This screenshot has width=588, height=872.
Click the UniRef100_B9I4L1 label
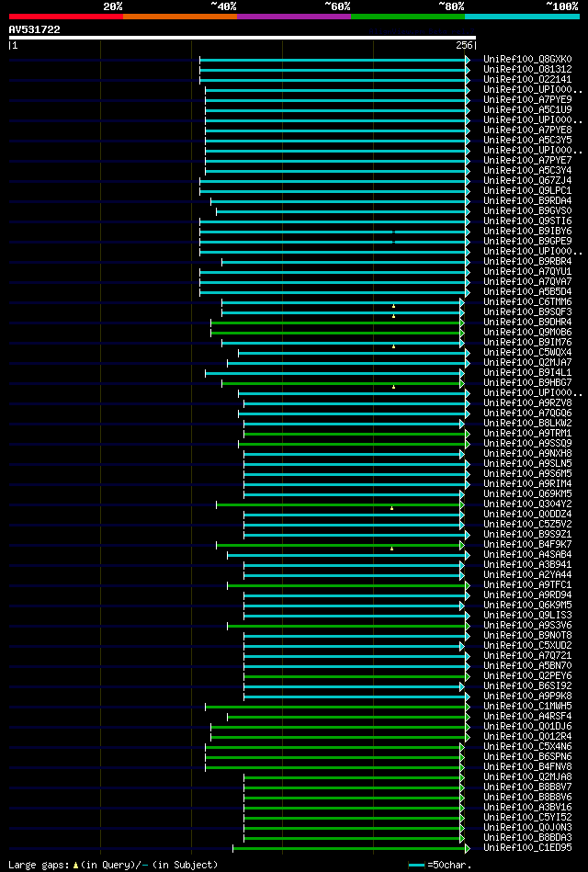click(x=527, y=373)
